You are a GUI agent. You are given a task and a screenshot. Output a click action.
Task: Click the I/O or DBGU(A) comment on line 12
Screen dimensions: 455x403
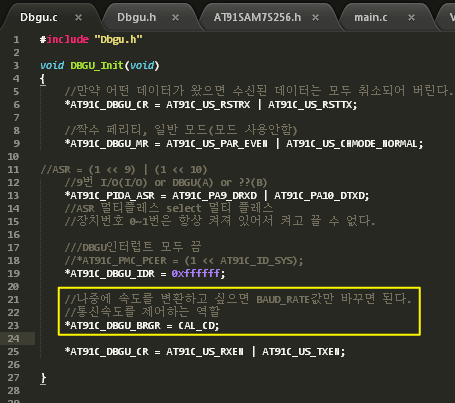click(x=166, y=182)
